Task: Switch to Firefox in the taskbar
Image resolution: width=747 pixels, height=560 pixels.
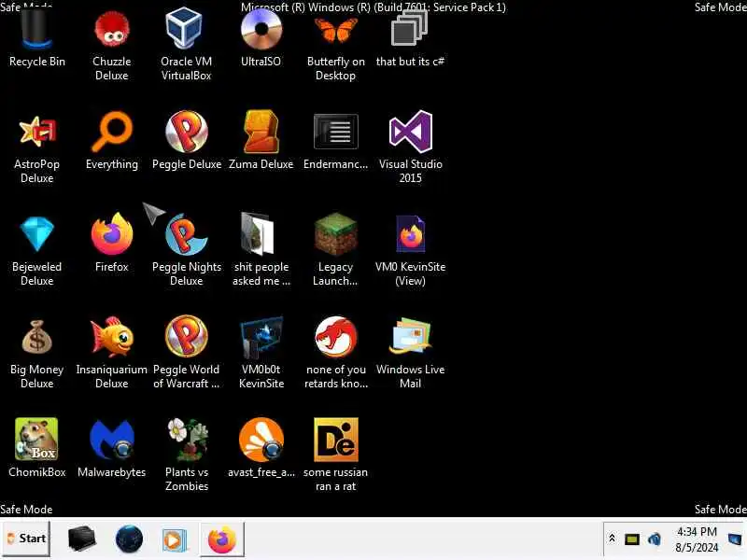Action: point(222,539)
